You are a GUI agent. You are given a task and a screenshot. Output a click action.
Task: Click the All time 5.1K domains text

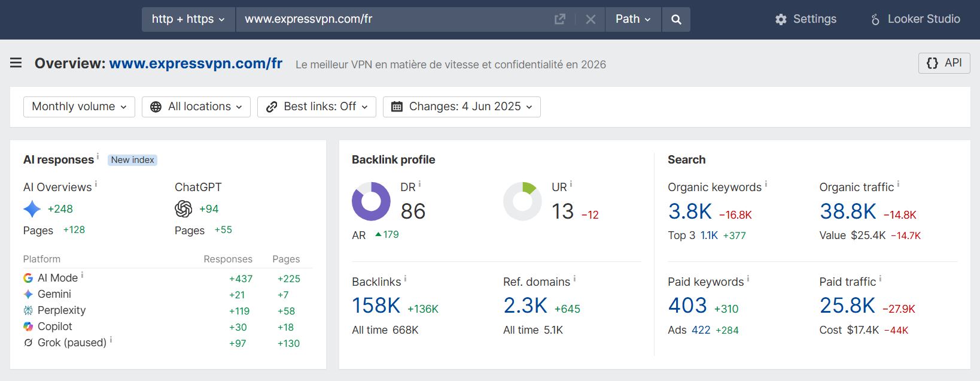click(533, 330)
